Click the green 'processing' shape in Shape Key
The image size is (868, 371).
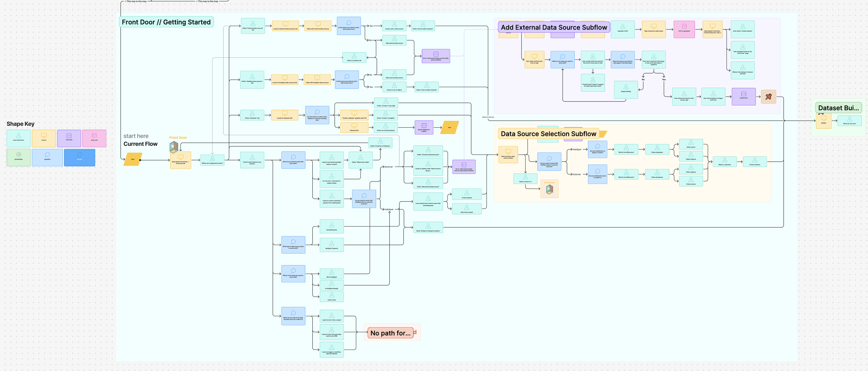pyautogui.click(x=19, y=157)
